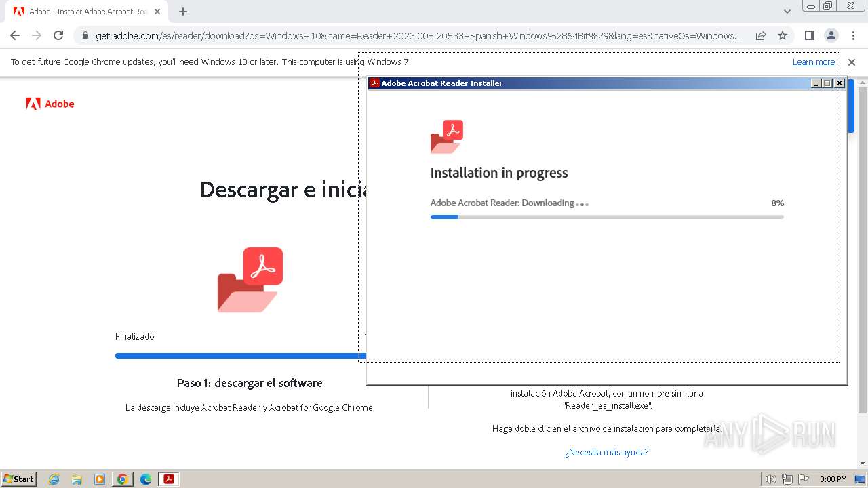Reload the Adobe download page

tap(58, 35)
